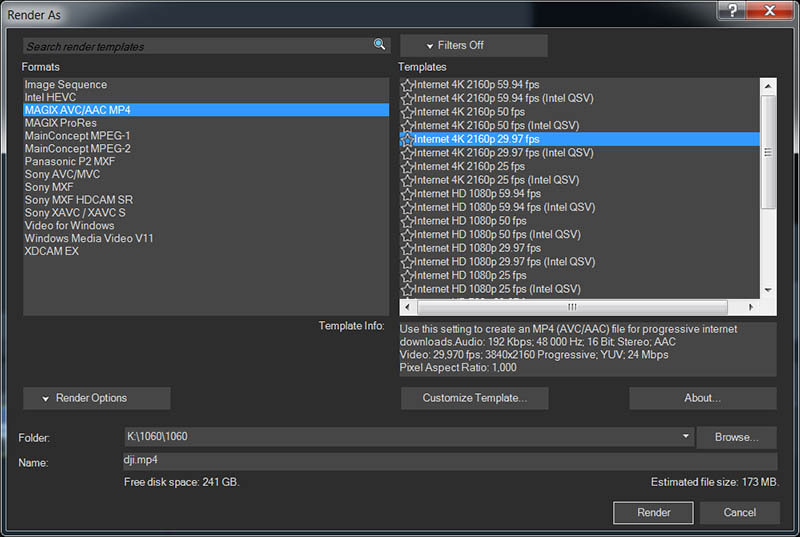Star Internet HD 1080p 50 fps (Intel QSV)
This screenshot has height=537, width=800.
point(407,235)
